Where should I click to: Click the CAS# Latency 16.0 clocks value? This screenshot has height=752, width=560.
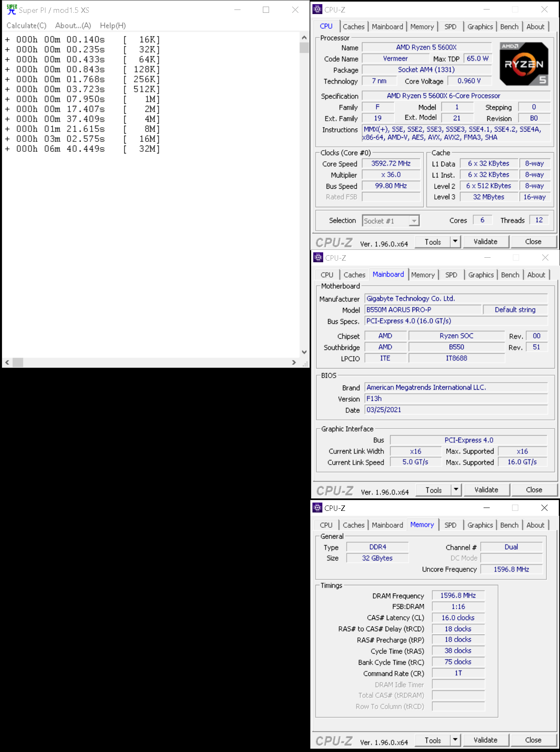click(458, 618)
